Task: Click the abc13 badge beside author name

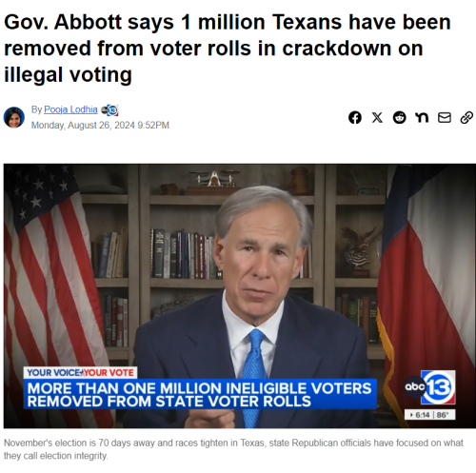Action: [109, 110]
